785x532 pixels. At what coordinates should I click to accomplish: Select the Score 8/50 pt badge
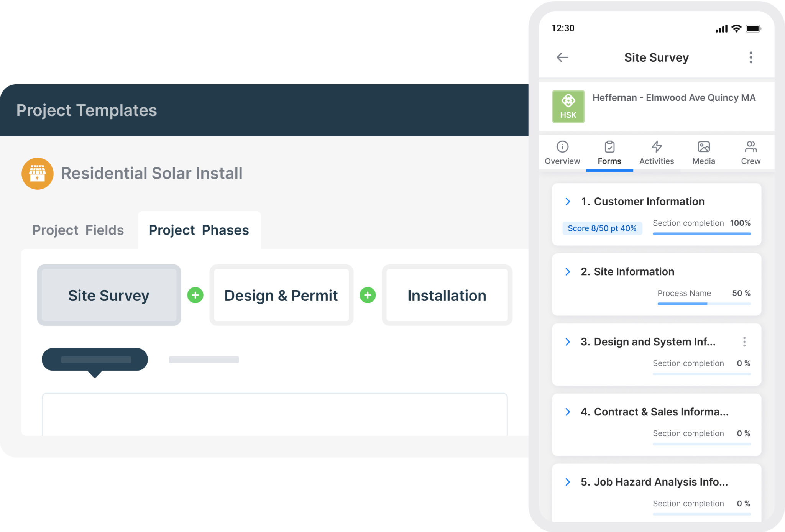602,228
